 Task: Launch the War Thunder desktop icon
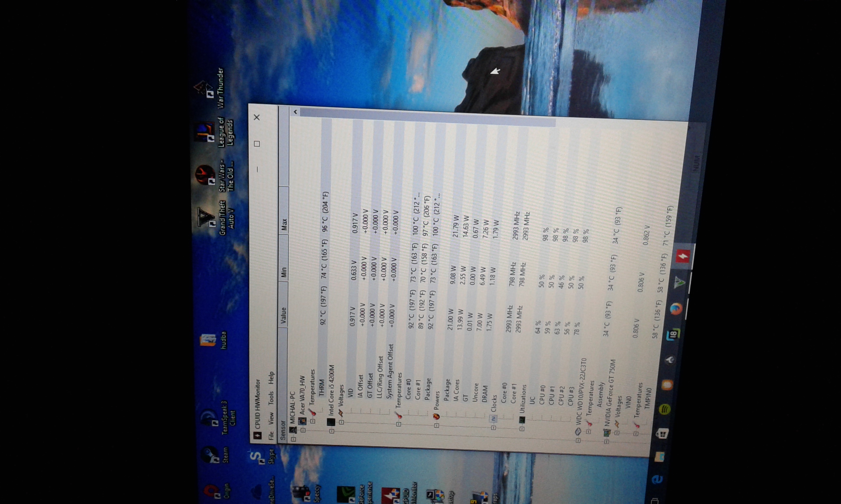[x=204, y=89]
